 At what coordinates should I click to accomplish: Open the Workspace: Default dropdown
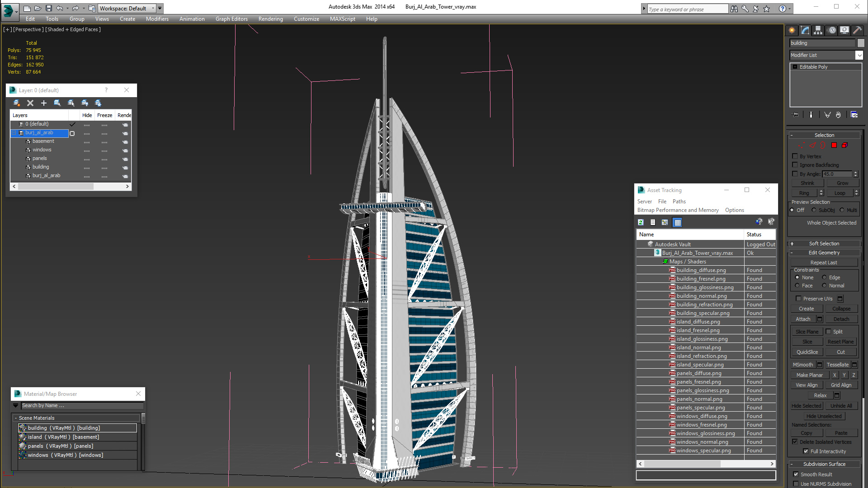(127, 8)
